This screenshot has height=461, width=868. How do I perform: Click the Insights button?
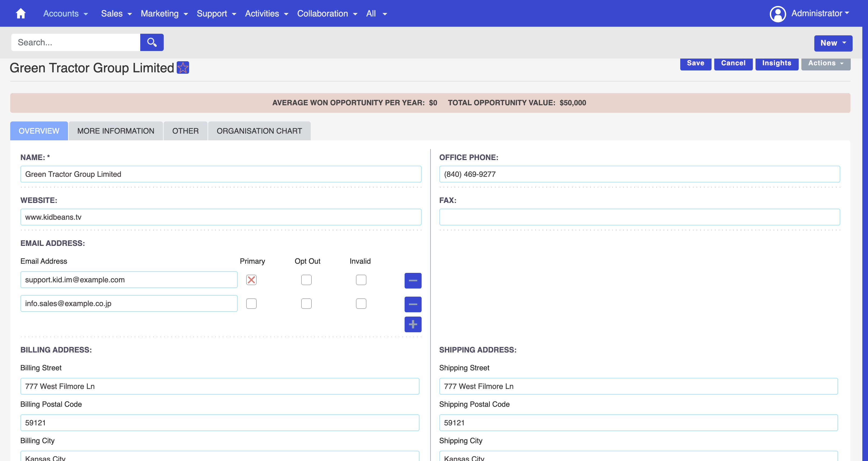(x=777, y=63)
